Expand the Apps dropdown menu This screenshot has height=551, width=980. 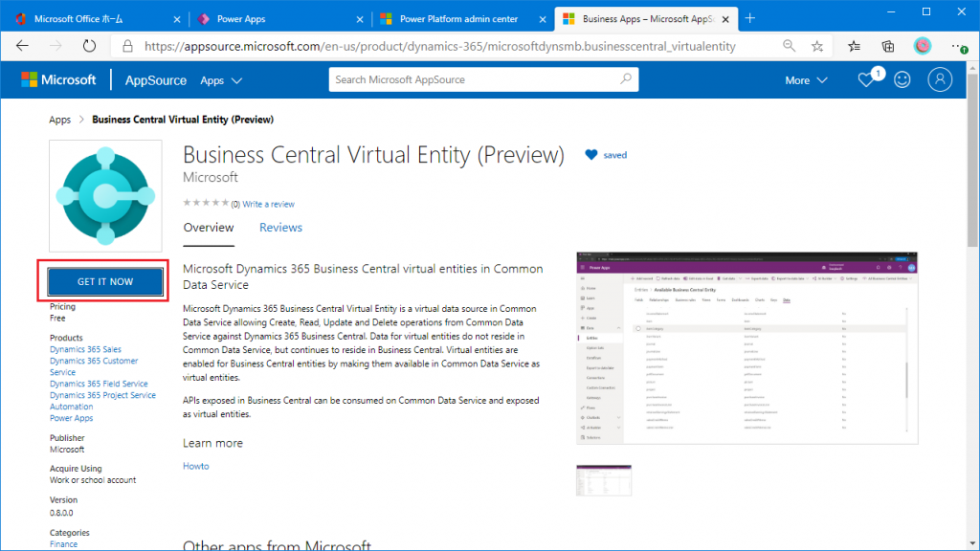pyautogui.click(x=221, y=80)
